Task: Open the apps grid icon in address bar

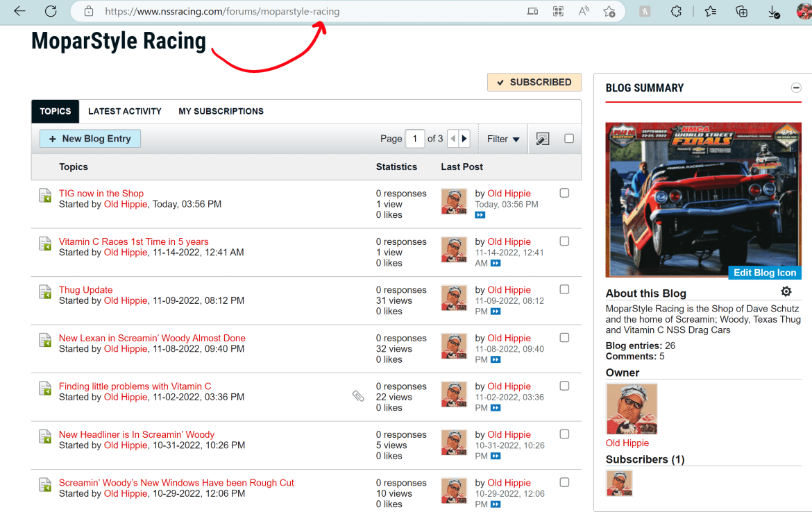Action: coord(558,11)
